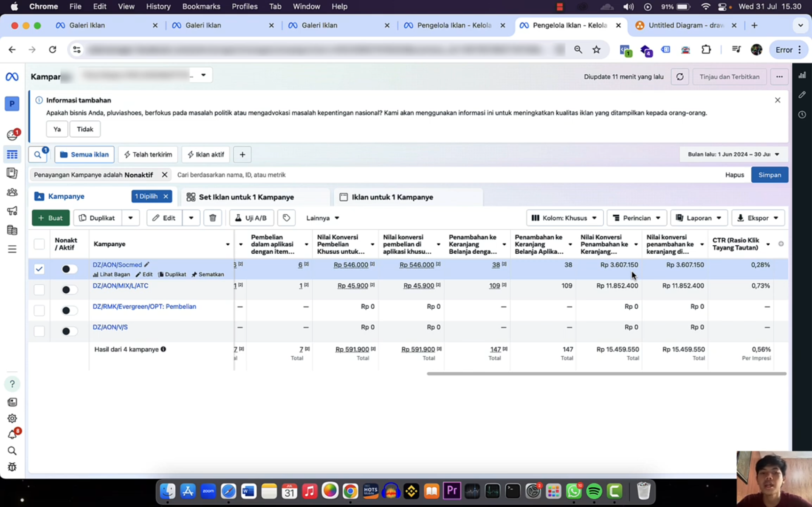Screen dimensions: 812x507
Task: Click Tidak in the Informasi tambahan banner
Action: (85, 129)
